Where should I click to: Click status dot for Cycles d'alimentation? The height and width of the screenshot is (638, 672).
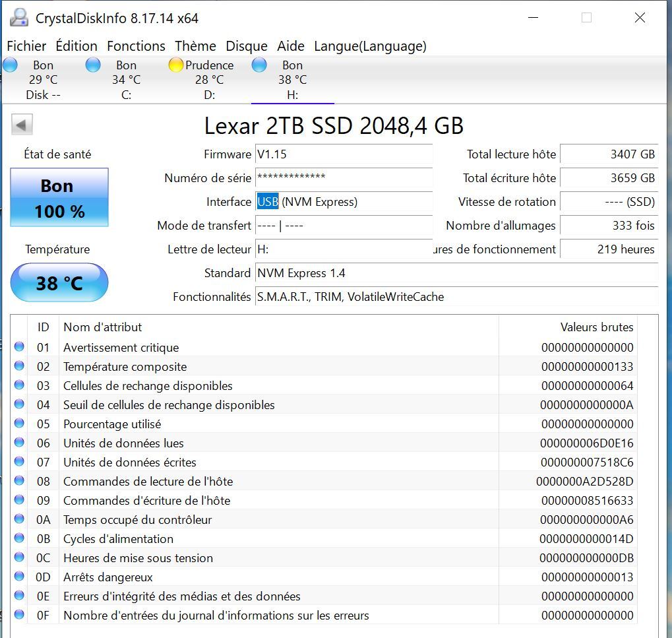[x=19, y=538]
